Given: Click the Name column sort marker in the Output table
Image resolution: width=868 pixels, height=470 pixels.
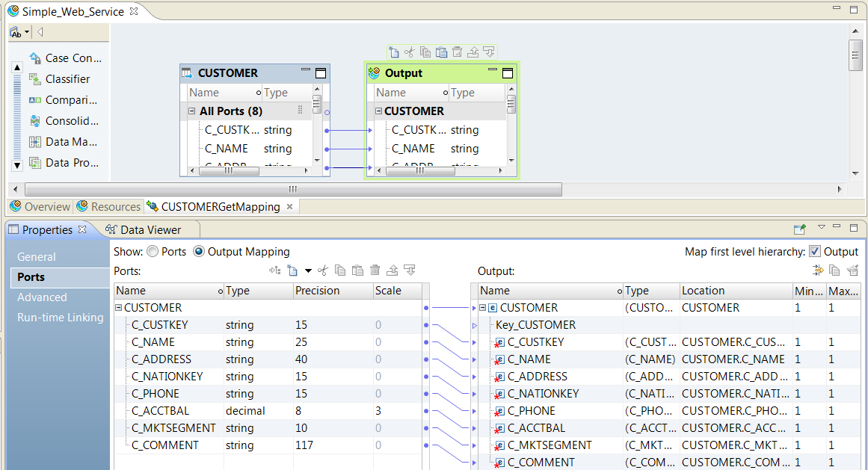Looking at the screenshot, I should (620, 291).
